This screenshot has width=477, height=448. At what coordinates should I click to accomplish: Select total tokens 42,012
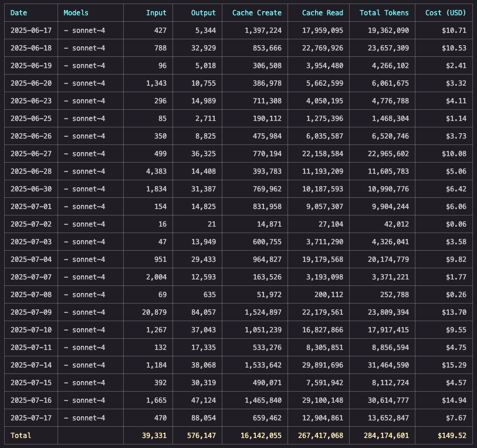coord(397,225)
